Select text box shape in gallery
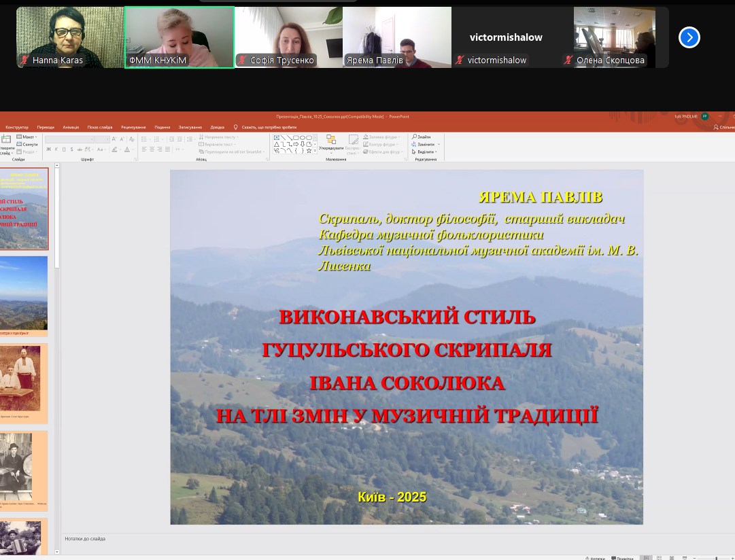 click(x=277, y=138)
